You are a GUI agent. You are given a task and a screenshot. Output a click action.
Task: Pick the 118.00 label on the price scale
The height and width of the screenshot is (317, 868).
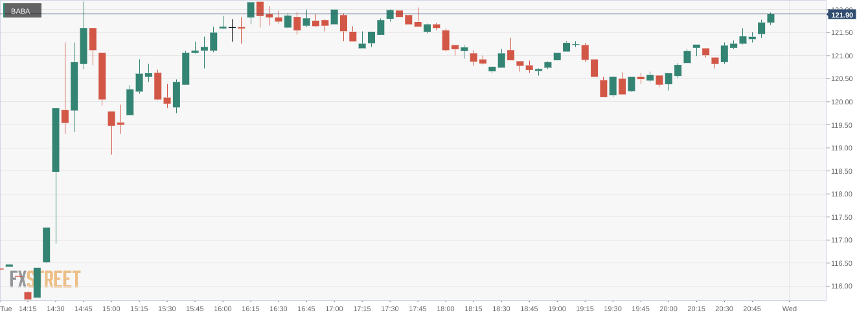point(841,194)
